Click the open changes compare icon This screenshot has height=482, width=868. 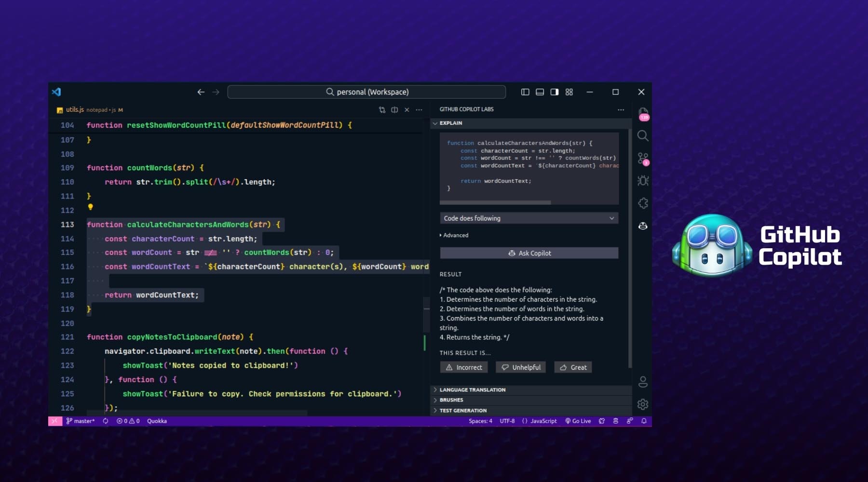coord(382,110)
